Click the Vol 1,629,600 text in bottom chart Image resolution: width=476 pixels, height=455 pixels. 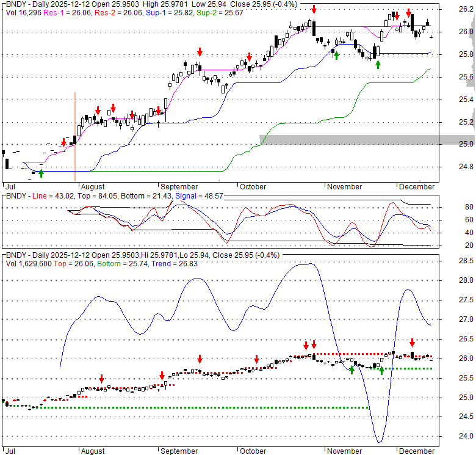(29, 264)
